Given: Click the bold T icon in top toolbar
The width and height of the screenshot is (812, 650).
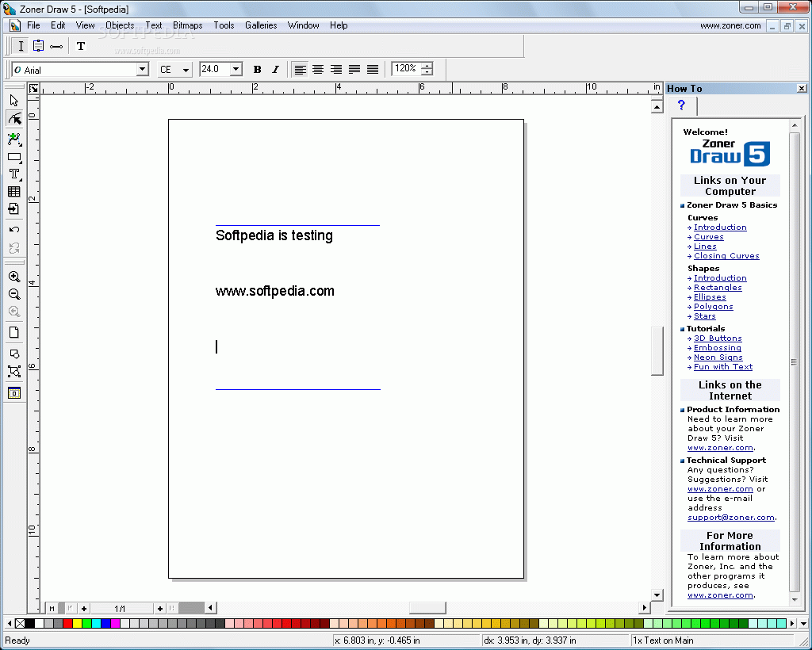Looking at the screenshot, I should [x=81, y=46].
